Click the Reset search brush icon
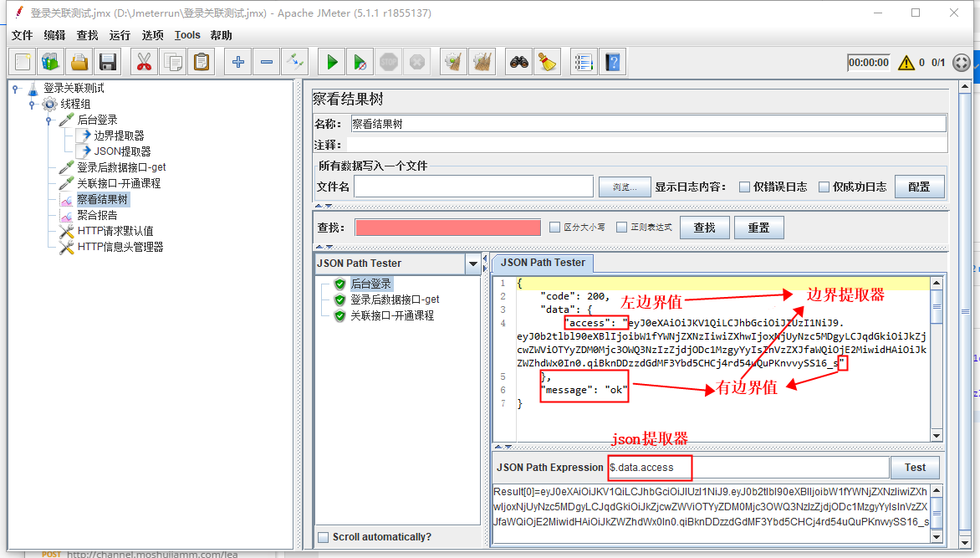The image size is (980, 558). [548, 62]
